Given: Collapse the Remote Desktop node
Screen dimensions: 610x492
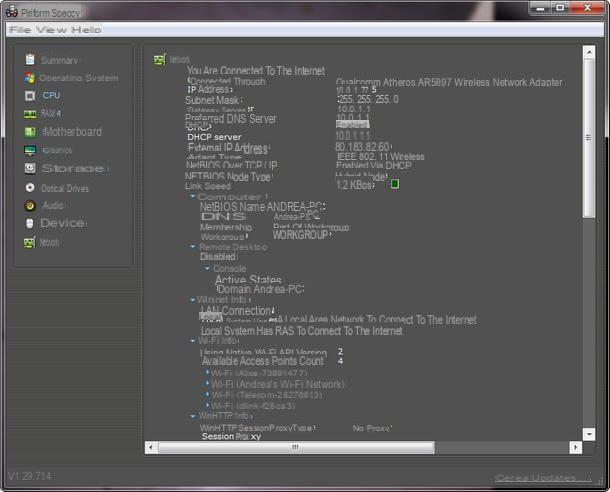Looking at the screenshot, I should 193,246.
